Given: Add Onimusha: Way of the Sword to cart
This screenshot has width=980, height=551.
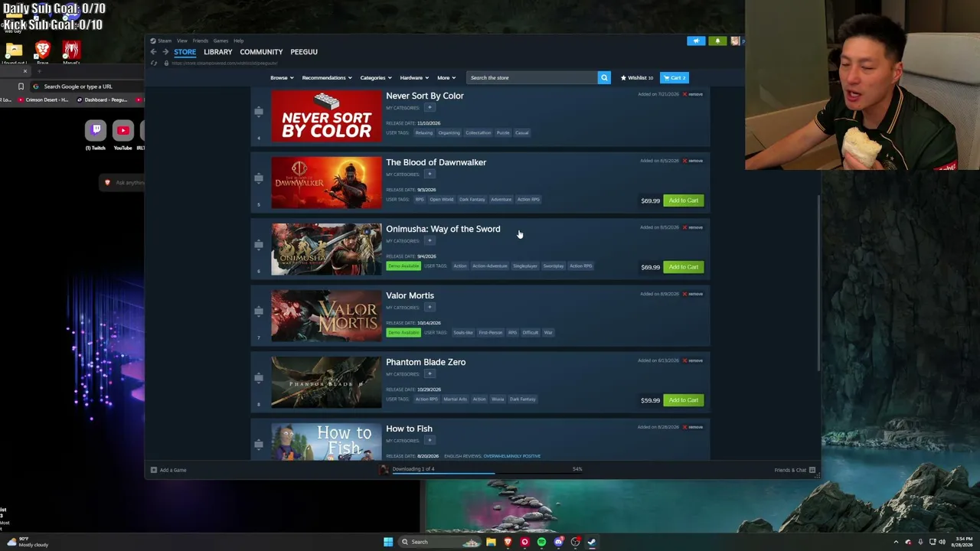Looking at the screenshot, I should 683,267.
